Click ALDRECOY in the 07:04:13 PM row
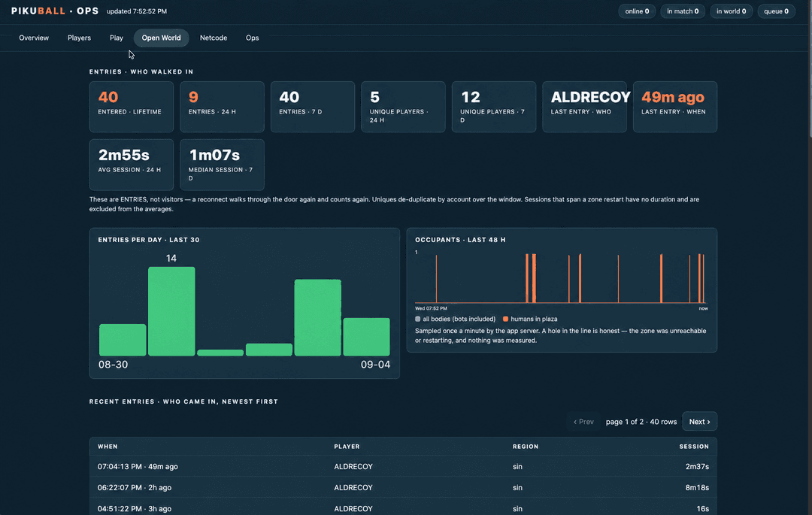This screenshot has width=812, height=515. (353, 466)
